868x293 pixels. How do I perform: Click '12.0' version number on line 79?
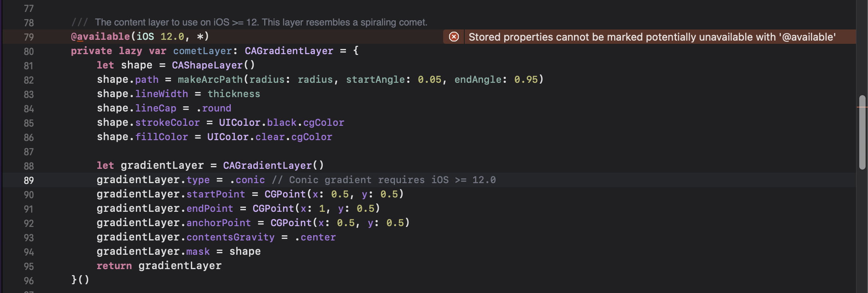(x=172, y=37)
